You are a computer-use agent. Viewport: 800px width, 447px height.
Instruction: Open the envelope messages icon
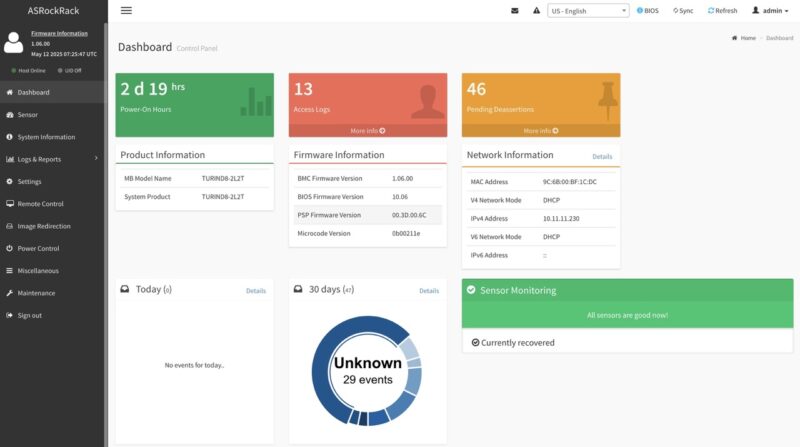coord(515,11)
